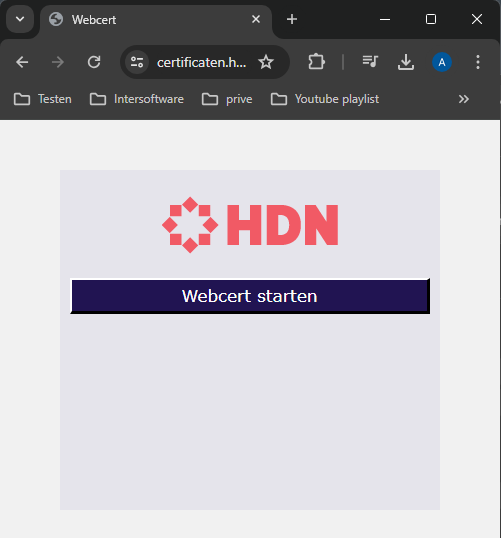Click the forward navigation arrow
Image resolution: width=501 pixels, height=538 pixels.
pos(58,62)
